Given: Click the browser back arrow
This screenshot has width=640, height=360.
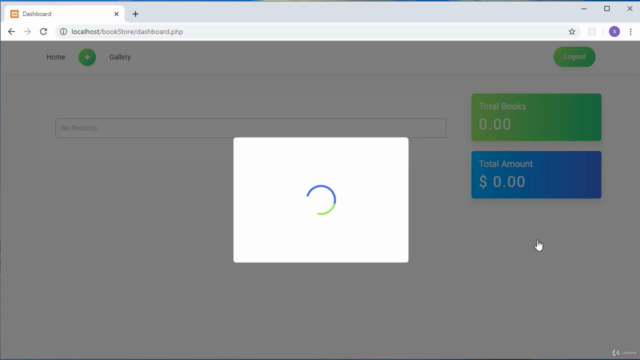Looking at the screenshot, I should [x=11, y=31].
